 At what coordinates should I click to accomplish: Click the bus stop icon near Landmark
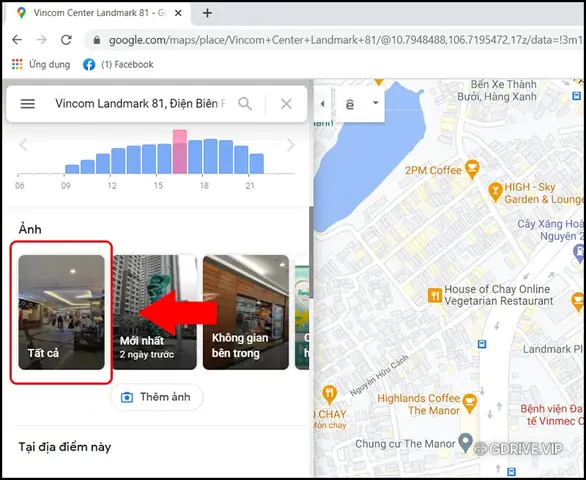[x=482, y=344]
